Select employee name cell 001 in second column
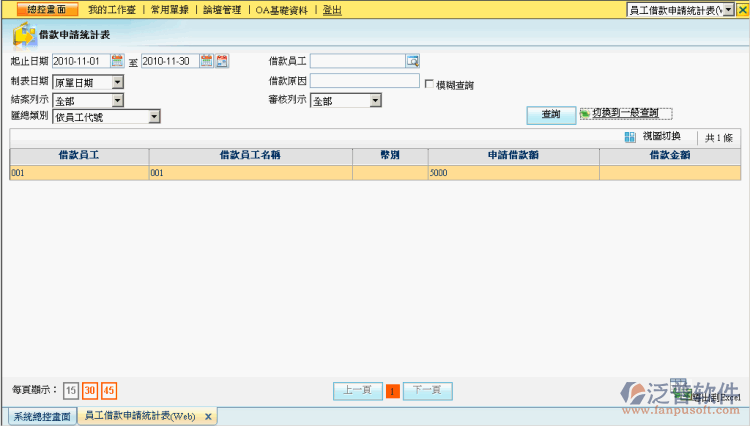 [250, 173]
